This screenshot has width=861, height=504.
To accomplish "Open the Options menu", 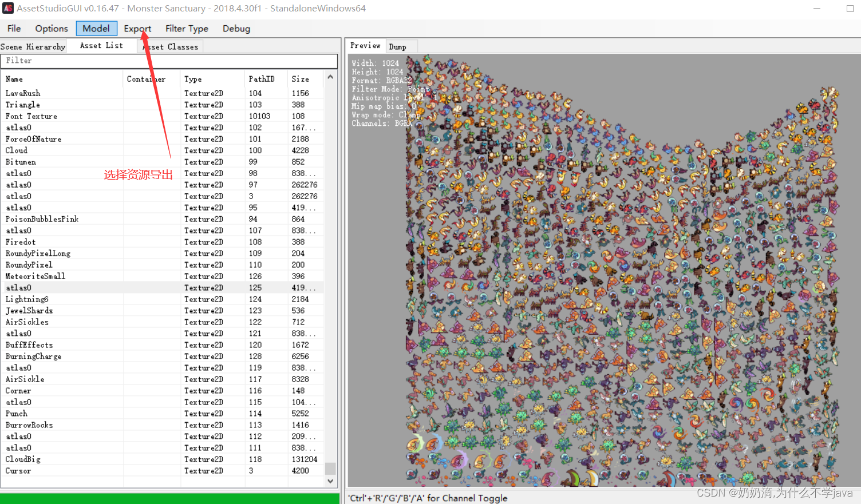I will tap(52, 28).
